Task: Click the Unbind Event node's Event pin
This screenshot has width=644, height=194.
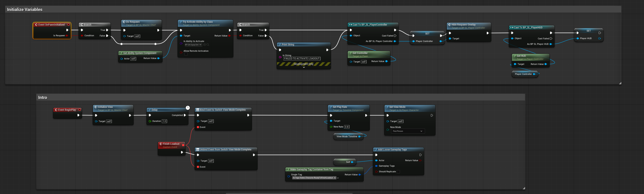Action: [x=198, y=167]
